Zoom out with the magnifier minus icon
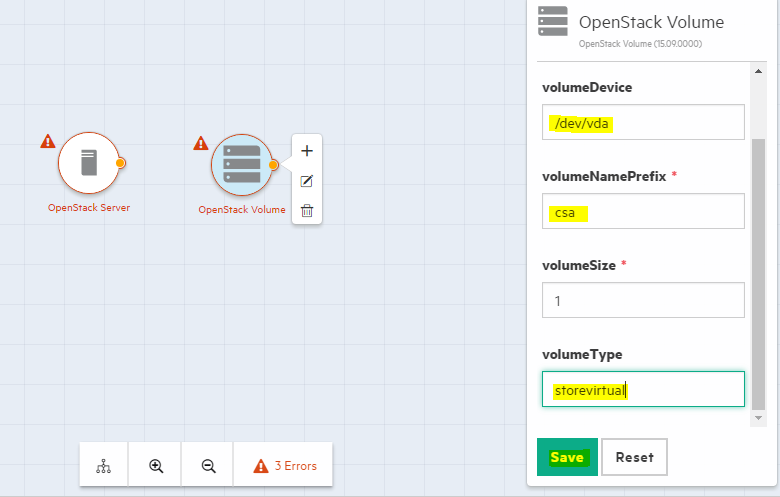 point(208,466)
